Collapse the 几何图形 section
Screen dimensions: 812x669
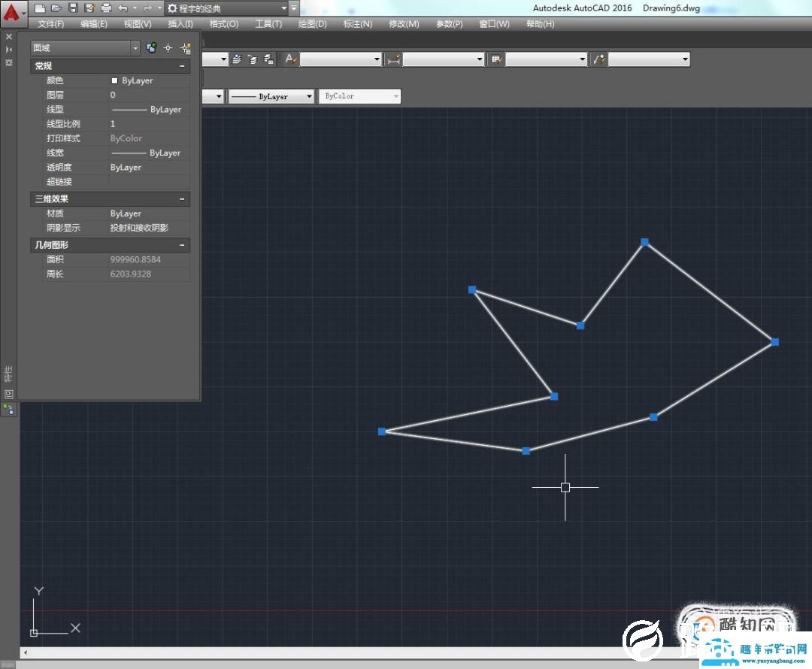coord(182,245)
